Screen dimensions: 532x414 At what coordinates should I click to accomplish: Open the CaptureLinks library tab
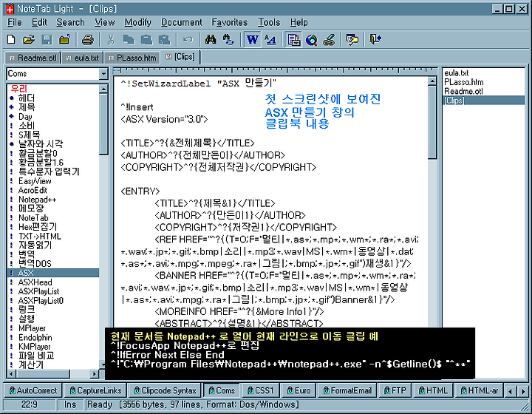click(95, 390)
